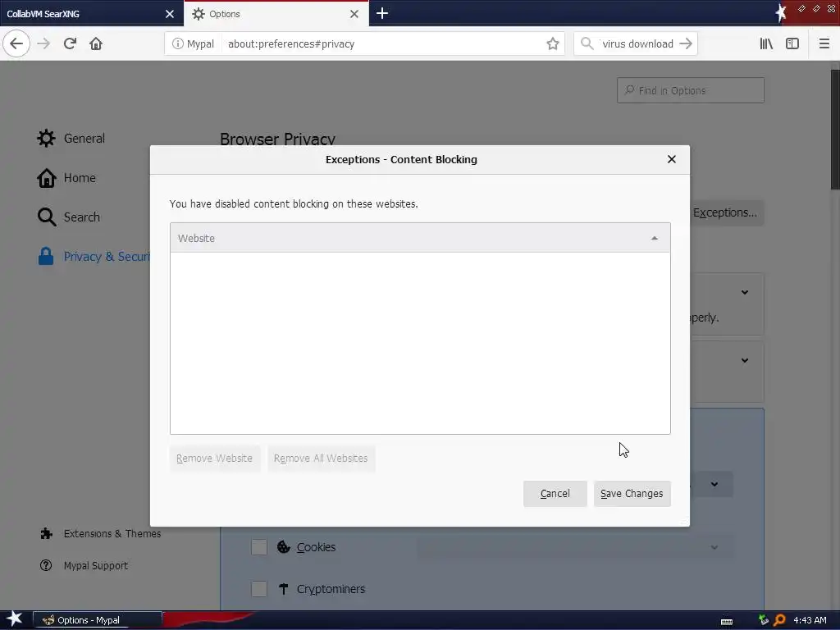Open Search settings in sidebar
Viewport: 840px width, 630px height.
tap(69, 217)
